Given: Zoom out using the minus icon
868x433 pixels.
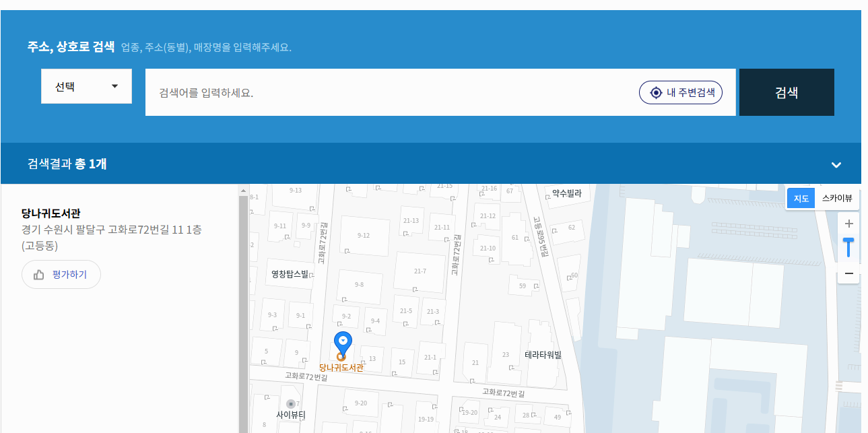Looking at the screenshot, I should pyautogui.click(x=848, y=273).
